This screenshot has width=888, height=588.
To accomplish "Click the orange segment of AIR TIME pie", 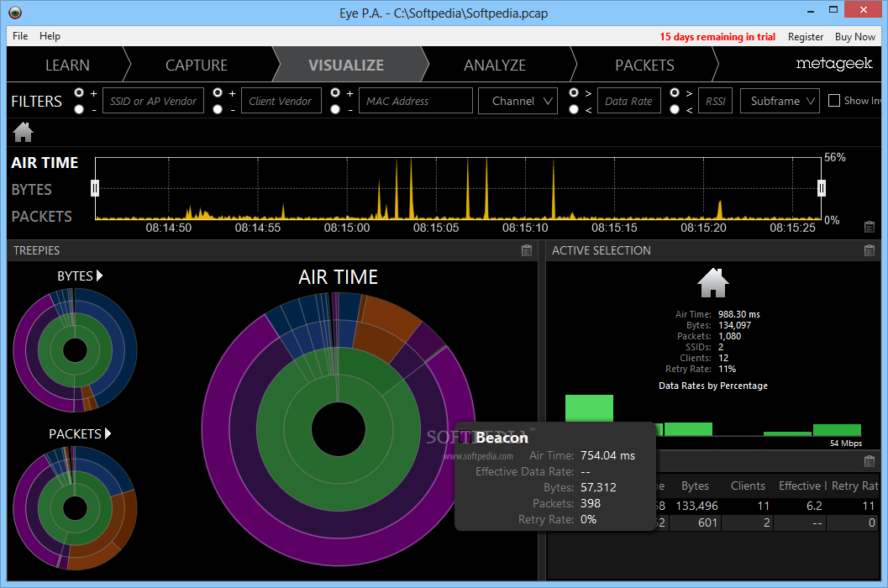I will click(x=391, y=318).
